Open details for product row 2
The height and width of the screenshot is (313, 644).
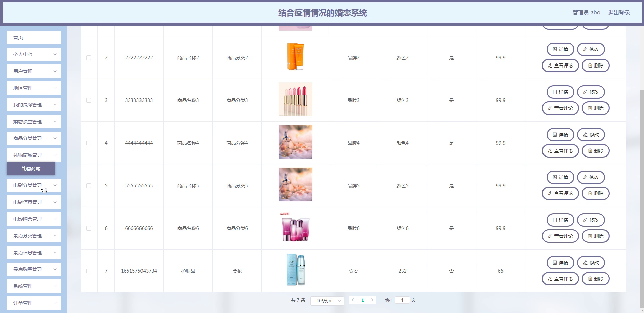560,49
